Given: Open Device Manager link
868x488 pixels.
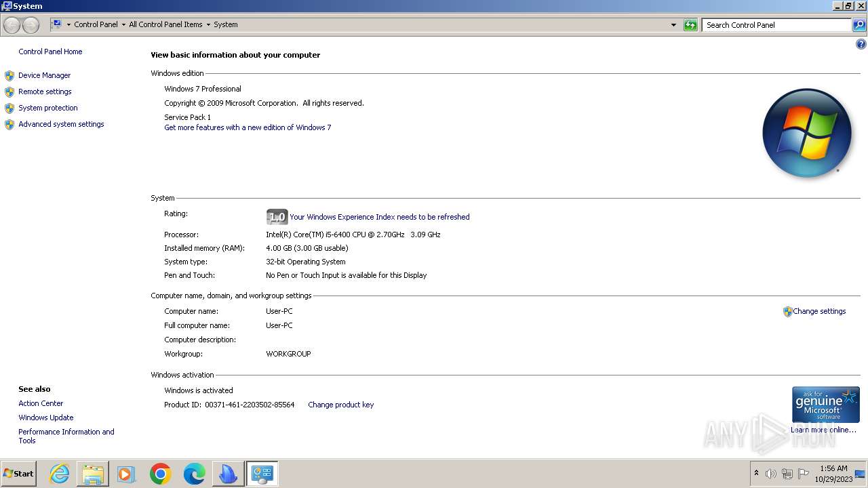Looking at the screenshot, I should coord(44,75).
